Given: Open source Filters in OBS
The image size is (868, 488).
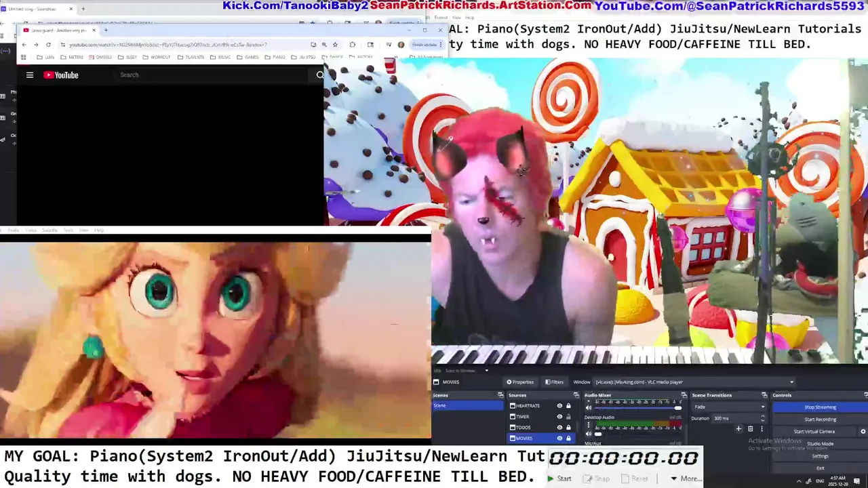Looking at the screenshot, I should tap(554, 382).
